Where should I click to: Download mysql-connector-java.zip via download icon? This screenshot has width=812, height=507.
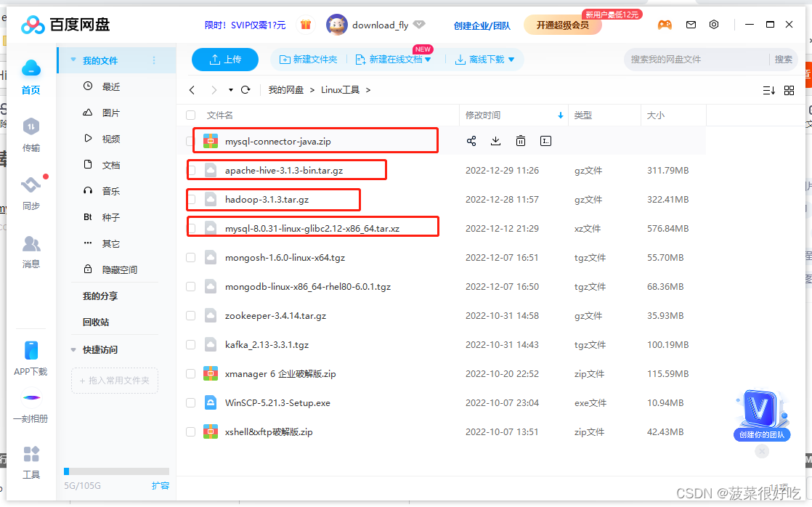495,141
